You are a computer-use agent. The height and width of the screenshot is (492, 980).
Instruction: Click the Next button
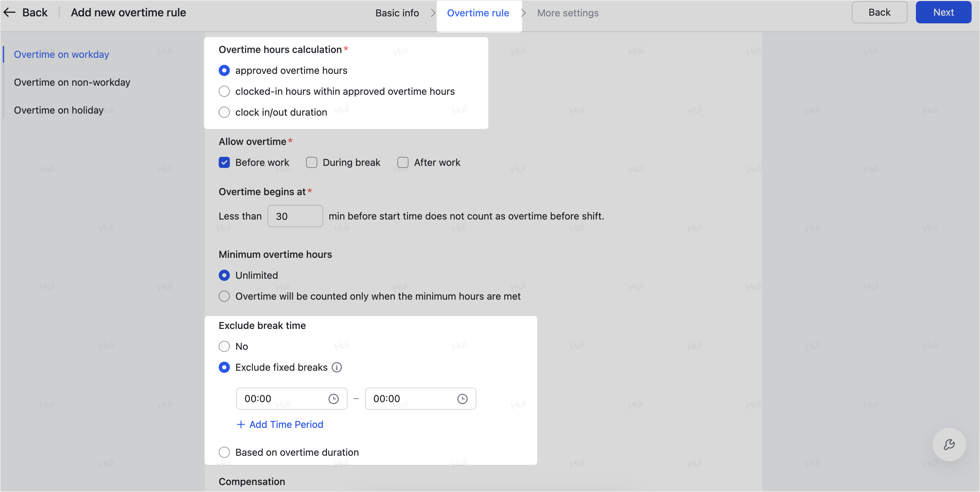943,12
